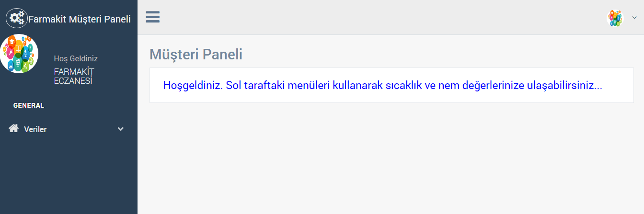This screenshot has height=214, width=644.
Task: Click the Farmakit Müşteri Paneli site title
Action: (80, 19)
